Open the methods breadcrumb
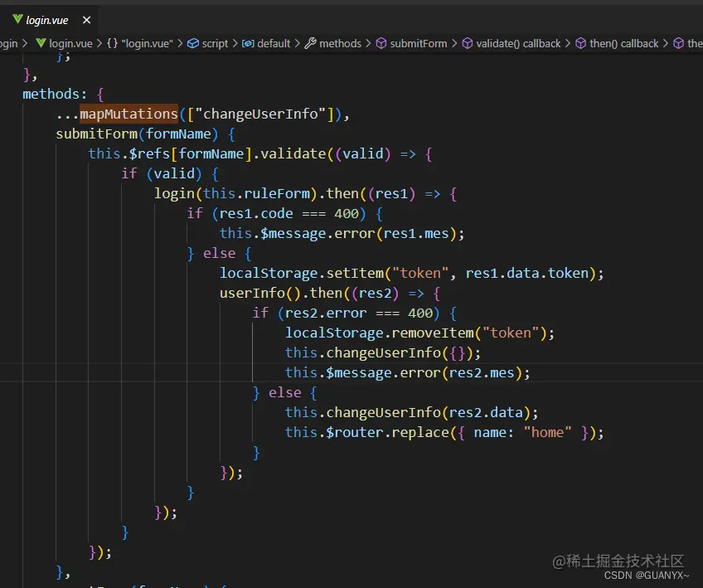703x588 pixels. tap(340, 43)
